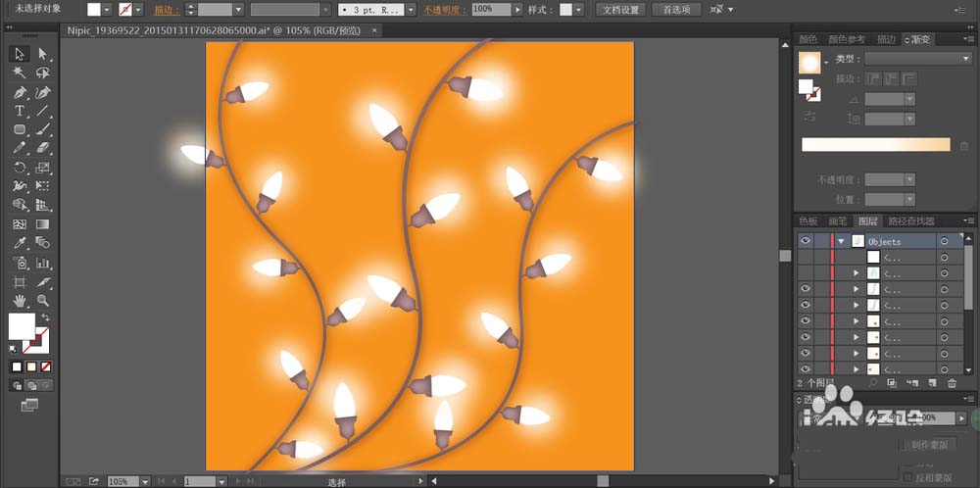Screen dimensions: 980x488
Task: Change screen mode icon at toolbox bottom
Action: (29, 406)
